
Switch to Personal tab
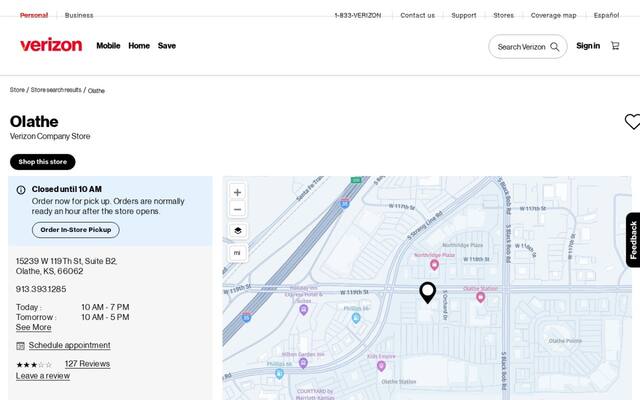(x=34, y=16)
